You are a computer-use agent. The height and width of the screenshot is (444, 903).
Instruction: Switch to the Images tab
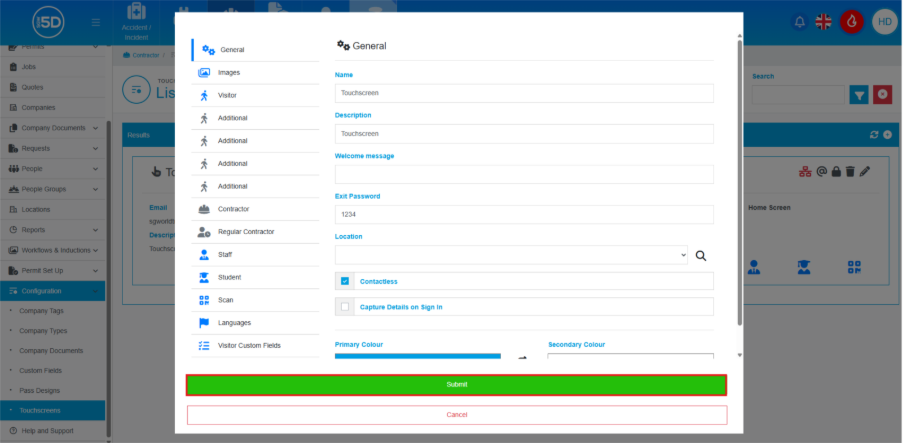click(x=255, y=73)
